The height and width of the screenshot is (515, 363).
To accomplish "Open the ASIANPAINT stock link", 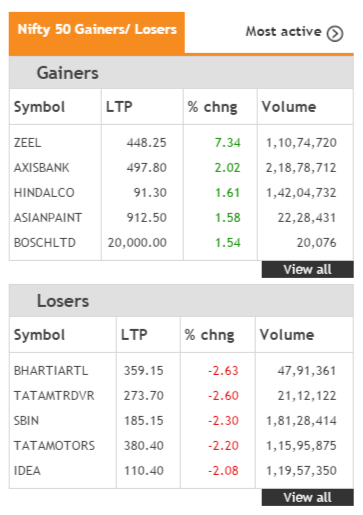I will (48, 218).
